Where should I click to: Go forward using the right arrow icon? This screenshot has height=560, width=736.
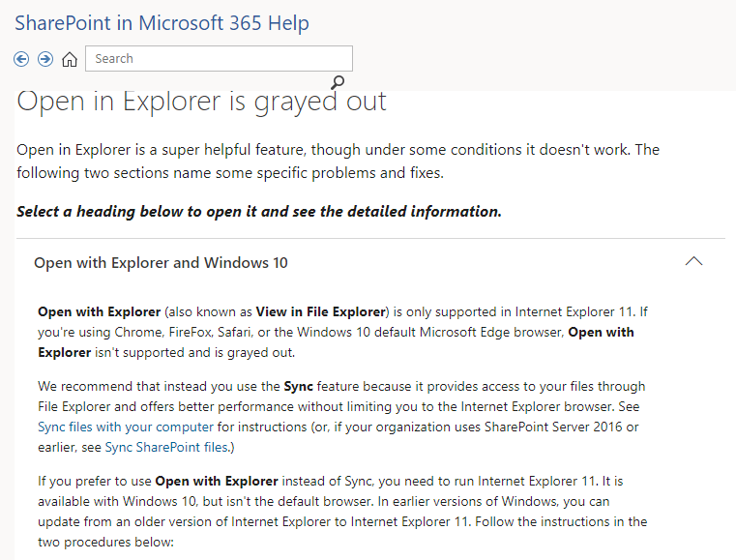point(45,59)
